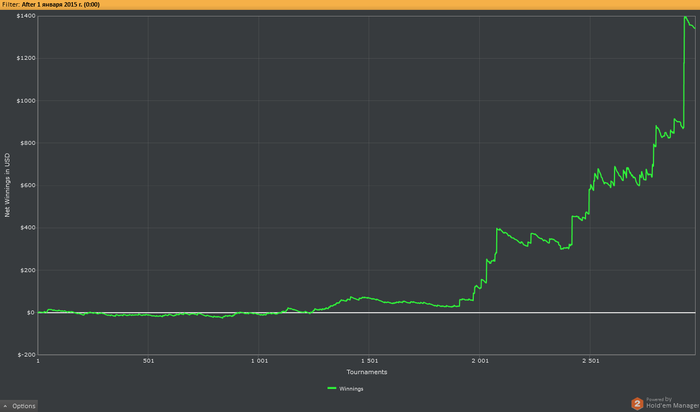Select the $-200 axis label
700x412 pixels.
tap(27, 355)
